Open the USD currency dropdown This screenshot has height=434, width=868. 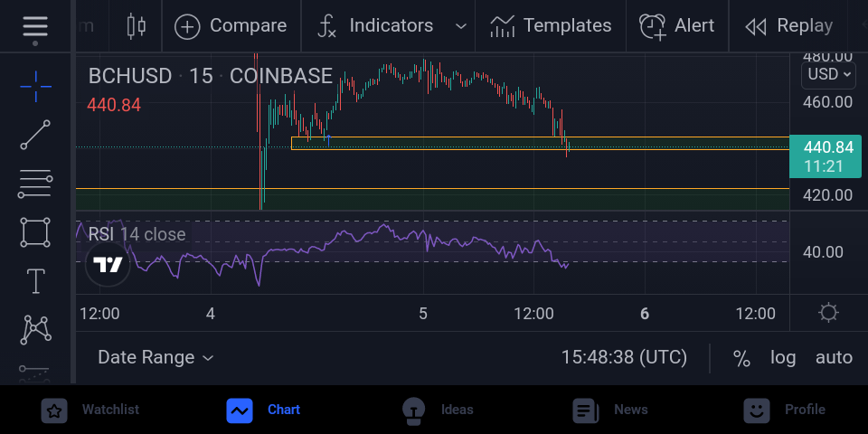point(828,74)
